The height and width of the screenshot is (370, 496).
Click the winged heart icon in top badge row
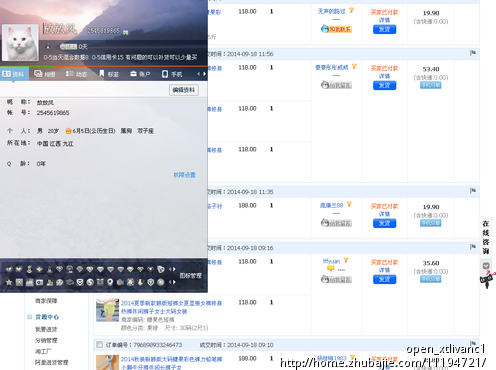coord(9,269)
